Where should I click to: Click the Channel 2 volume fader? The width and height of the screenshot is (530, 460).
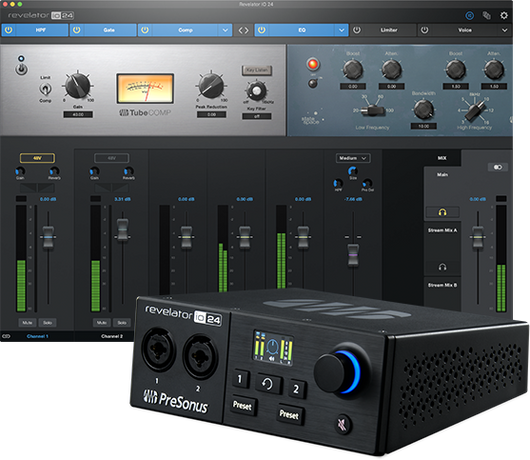122,230
